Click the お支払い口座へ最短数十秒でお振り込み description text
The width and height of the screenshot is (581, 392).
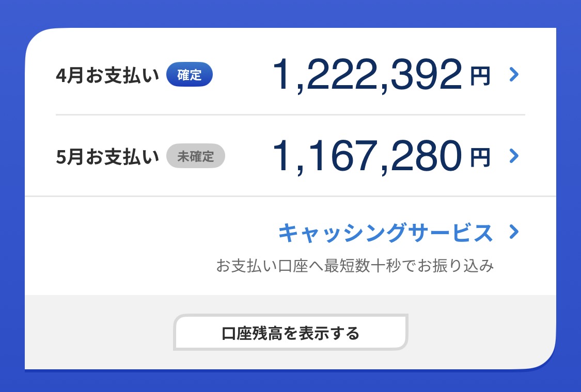pos(355,267)
